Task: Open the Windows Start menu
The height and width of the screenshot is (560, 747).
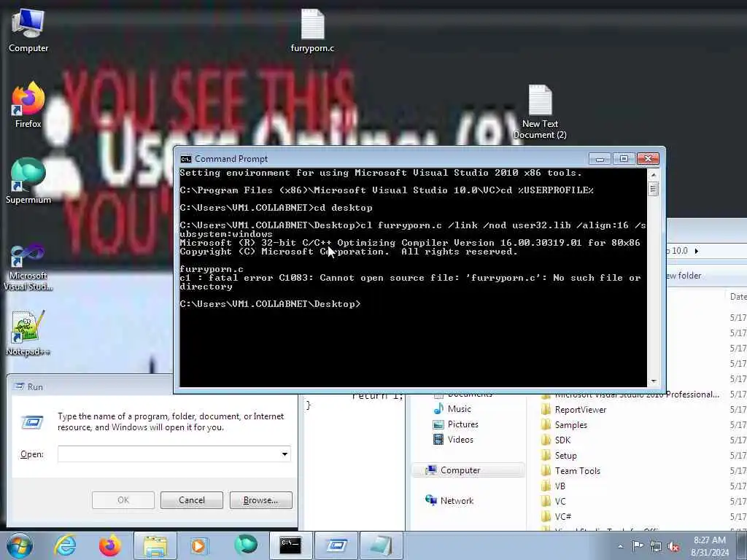Action: 20,545
